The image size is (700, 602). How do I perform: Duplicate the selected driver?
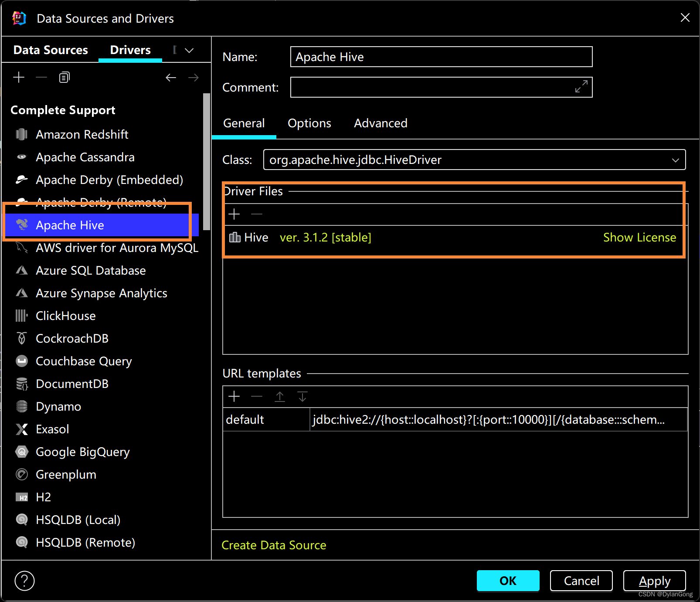pyautogui.click(x=64, y=78)
